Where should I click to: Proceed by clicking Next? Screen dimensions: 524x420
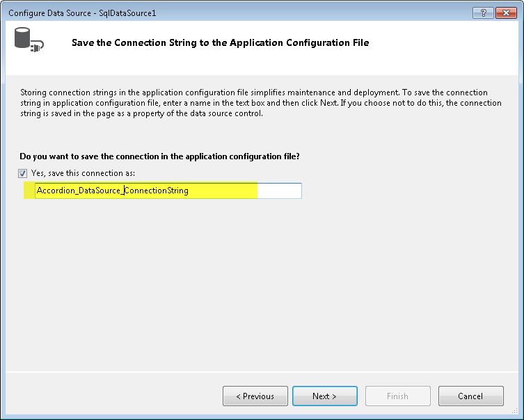click(325, 396)
